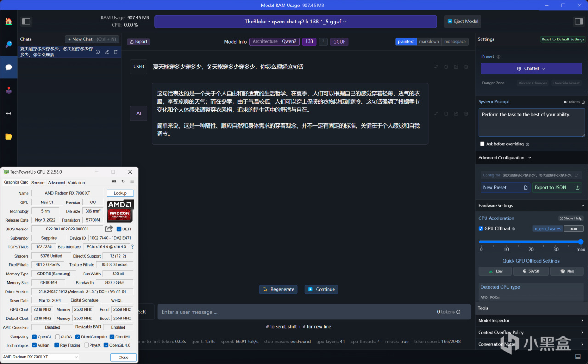Start a New Chat
This screenshot has height=364, width=588.
point(92,39)
